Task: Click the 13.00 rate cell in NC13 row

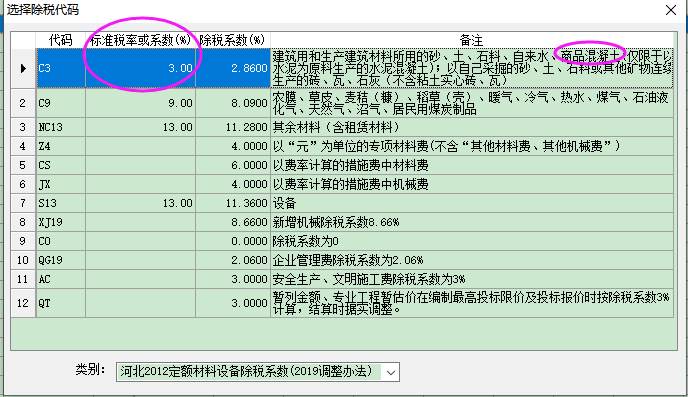Action: [x=140, y=127]
